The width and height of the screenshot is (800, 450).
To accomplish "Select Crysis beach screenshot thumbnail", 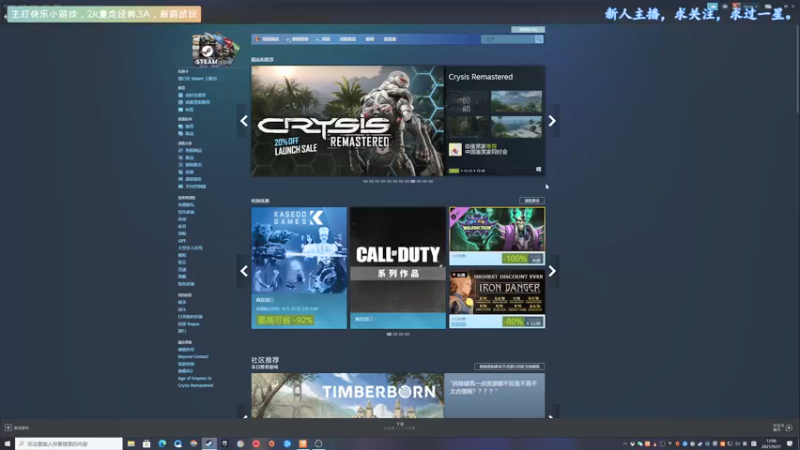I will 516,127.
